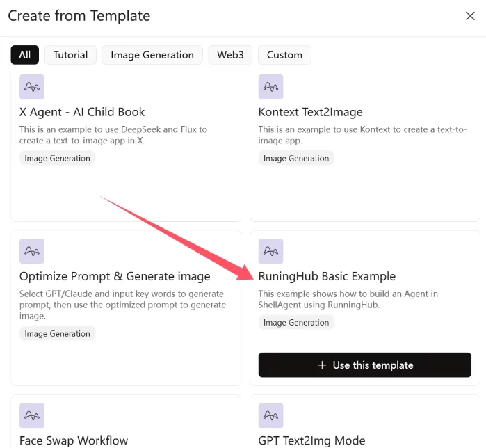This screenshot has width=486, height=448.
Task: Click Image Generation tag under Optimize Prompt card
Action: [x=57, y=334]
